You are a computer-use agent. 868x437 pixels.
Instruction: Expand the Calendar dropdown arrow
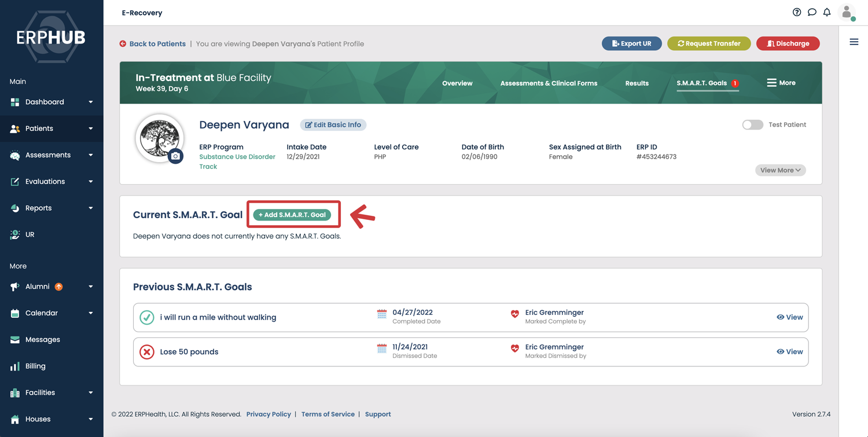tap(91, 313)
